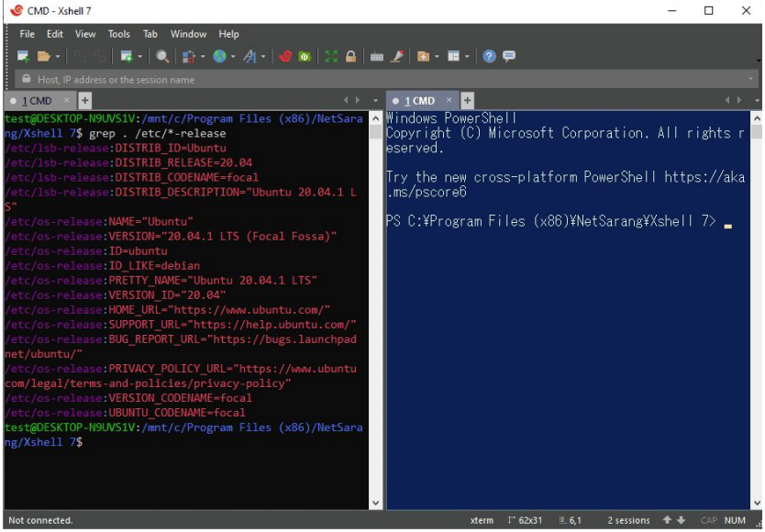Click right pane tab scroll-left arrow
The width and height of the screenshot is (765, 532).
point(728,100)
